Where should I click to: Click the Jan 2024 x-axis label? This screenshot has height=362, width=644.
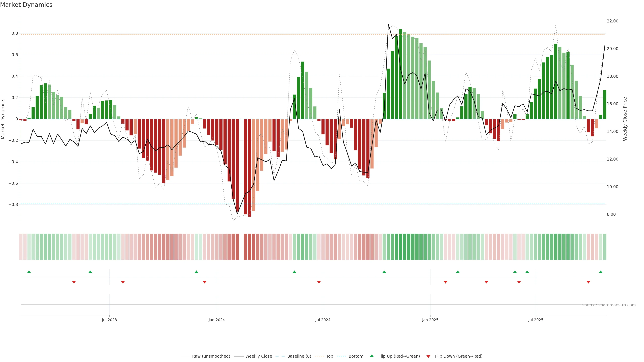tap(217, 320)
